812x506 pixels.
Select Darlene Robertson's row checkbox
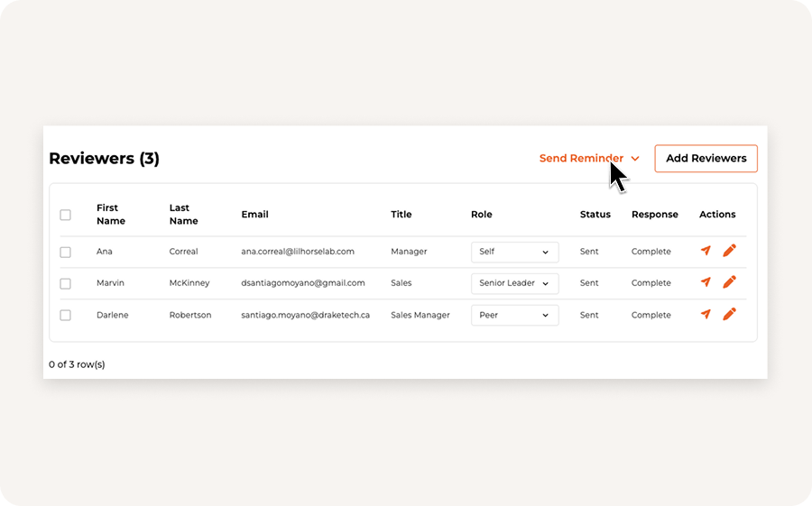pos(65,316)
